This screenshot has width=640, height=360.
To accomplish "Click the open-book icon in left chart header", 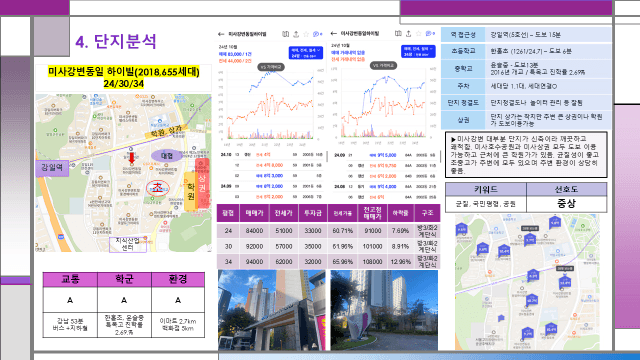I will pos(286,34).
